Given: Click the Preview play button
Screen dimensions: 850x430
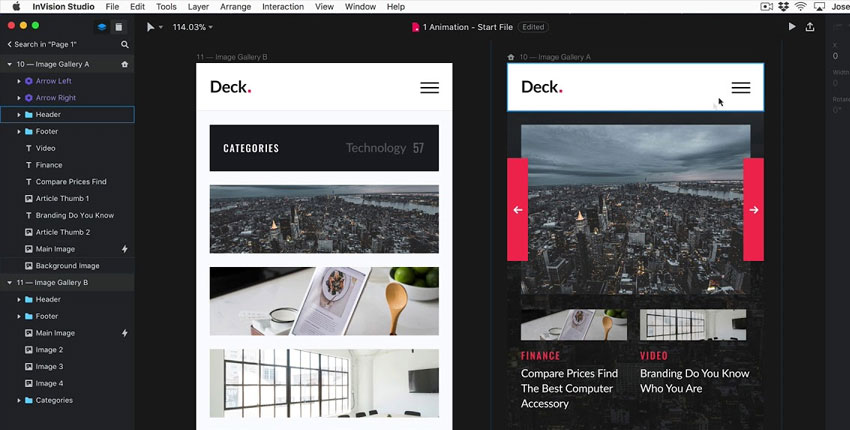Looking at the screenshot, I should [792, 27].
